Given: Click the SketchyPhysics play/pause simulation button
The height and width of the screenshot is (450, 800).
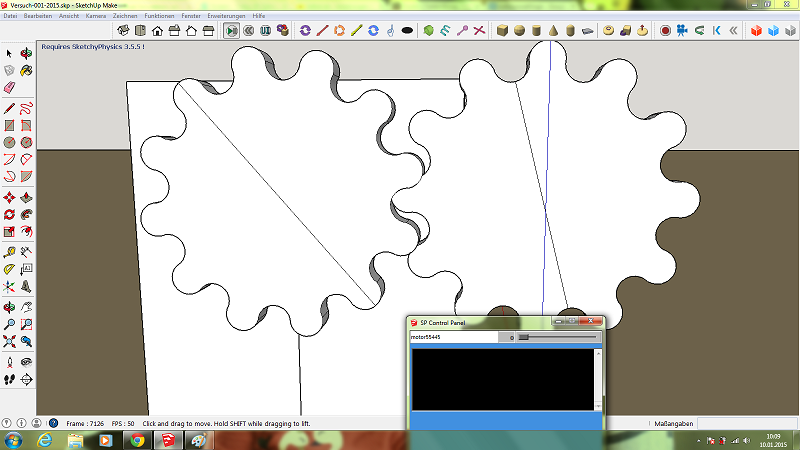Looking at the screenshot, I should [232, 31].
